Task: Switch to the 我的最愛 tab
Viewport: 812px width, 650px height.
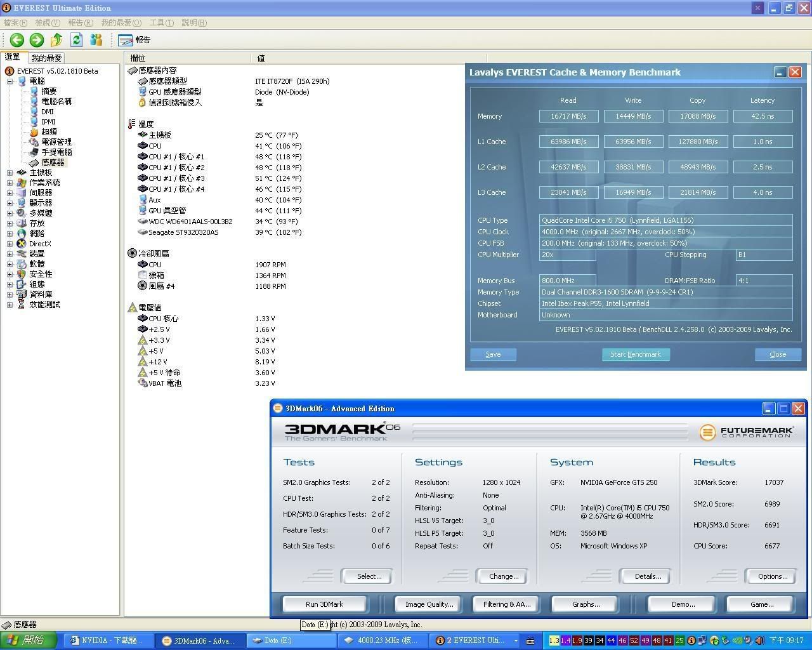Action: point(46,58)
